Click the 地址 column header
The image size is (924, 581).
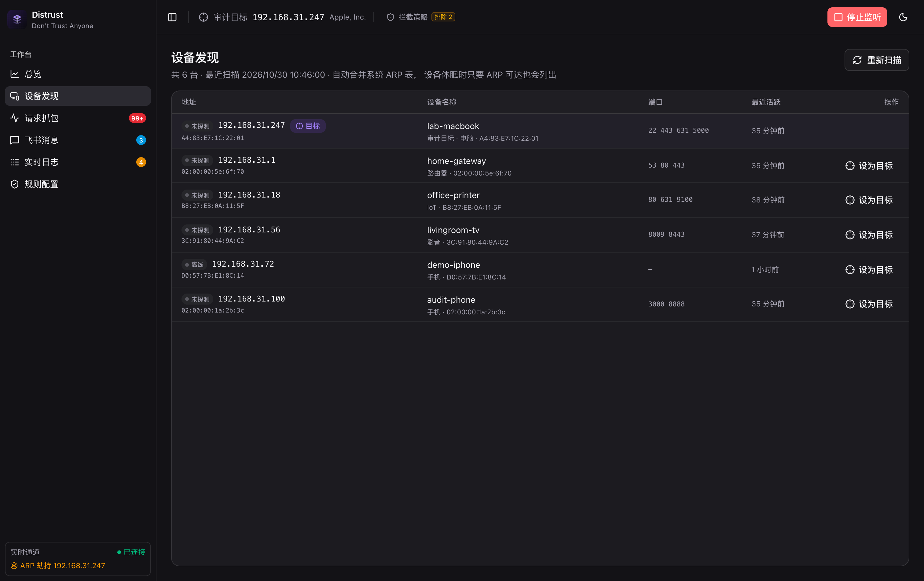point(189,102)
